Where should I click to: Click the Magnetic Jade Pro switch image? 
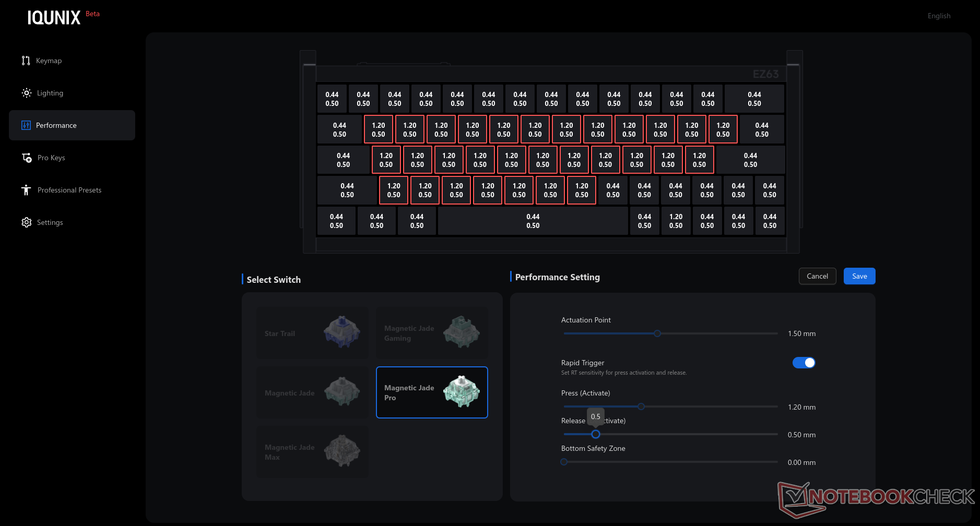(462, 391)
